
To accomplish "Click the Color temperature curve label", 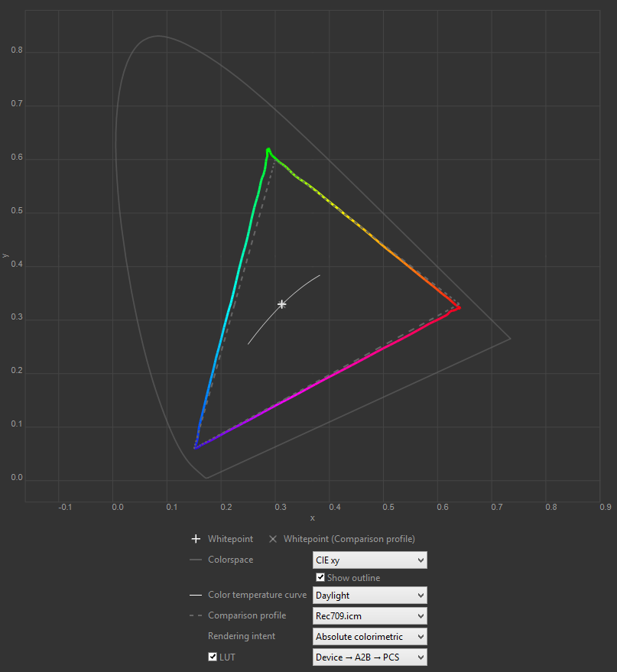I will tap(257, 595).
